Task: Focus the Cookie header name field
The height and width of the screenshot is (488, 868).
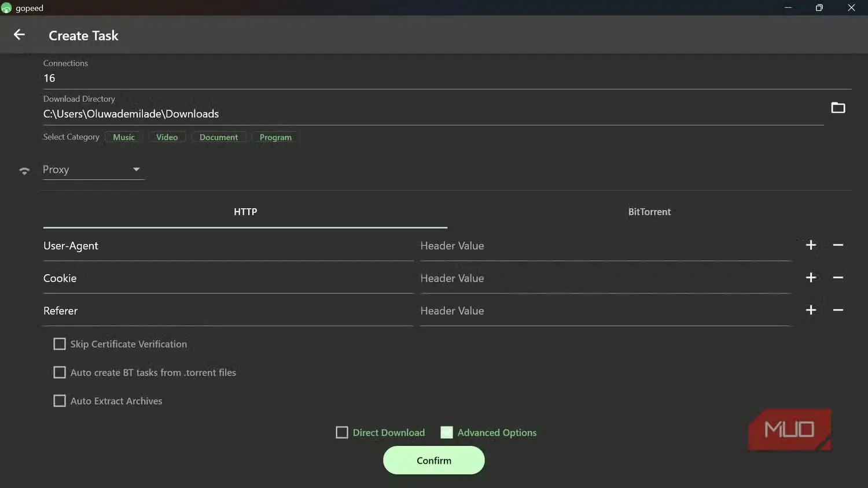Action: coord(229,278)
